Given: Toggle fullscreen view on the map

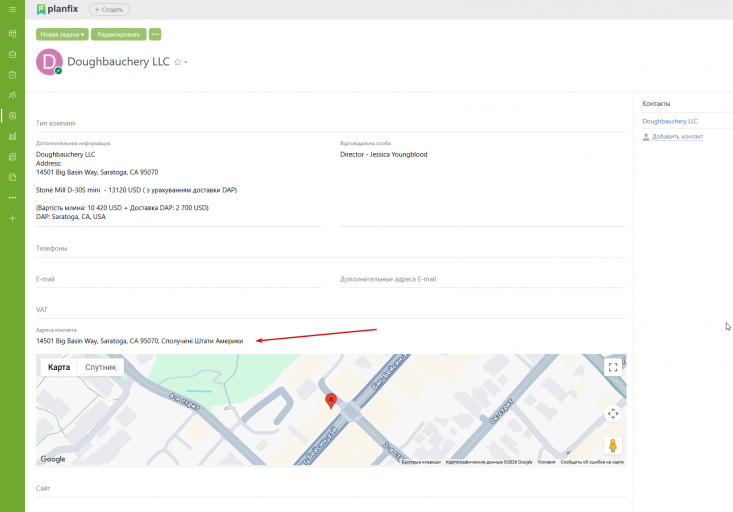Looking at the screenshot, I should 613,368.
